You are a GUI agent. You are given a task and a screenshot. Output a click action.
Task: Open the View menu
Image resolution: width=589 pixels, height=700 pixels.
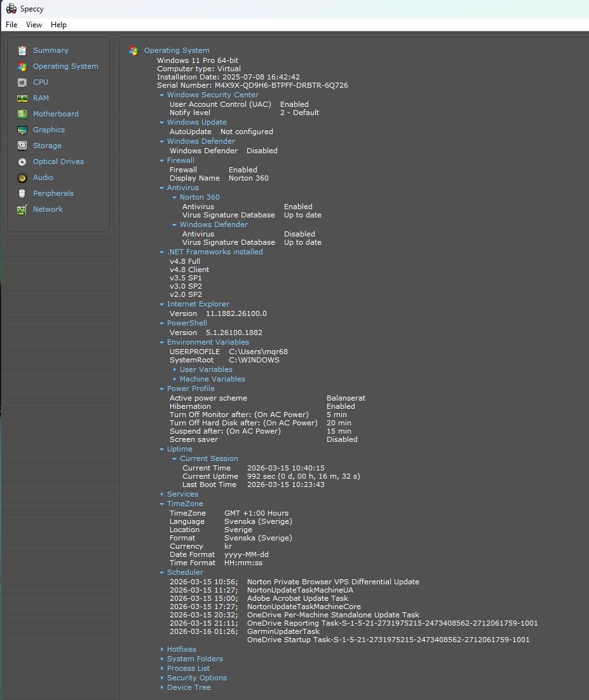34,25
